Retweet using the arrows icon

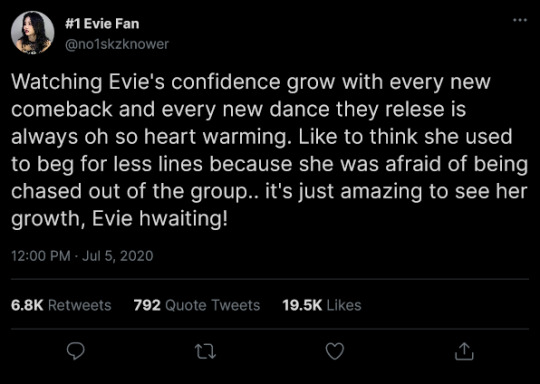click(x=205, y=352)
